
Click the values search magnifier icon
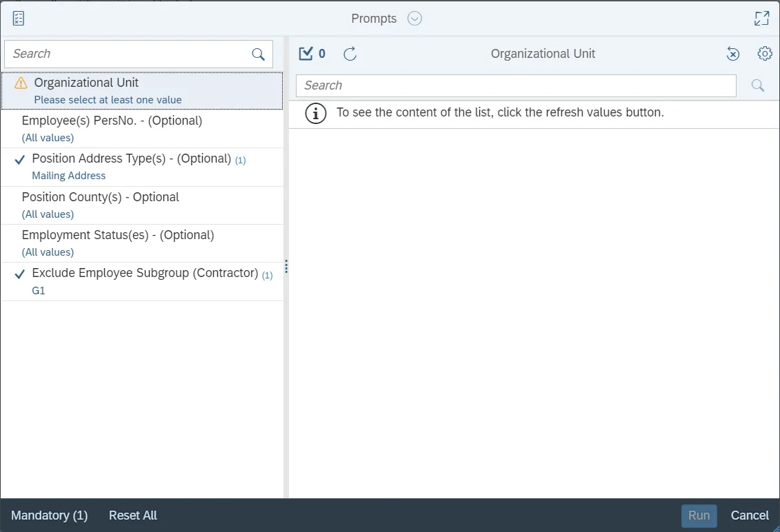(758, 85)
